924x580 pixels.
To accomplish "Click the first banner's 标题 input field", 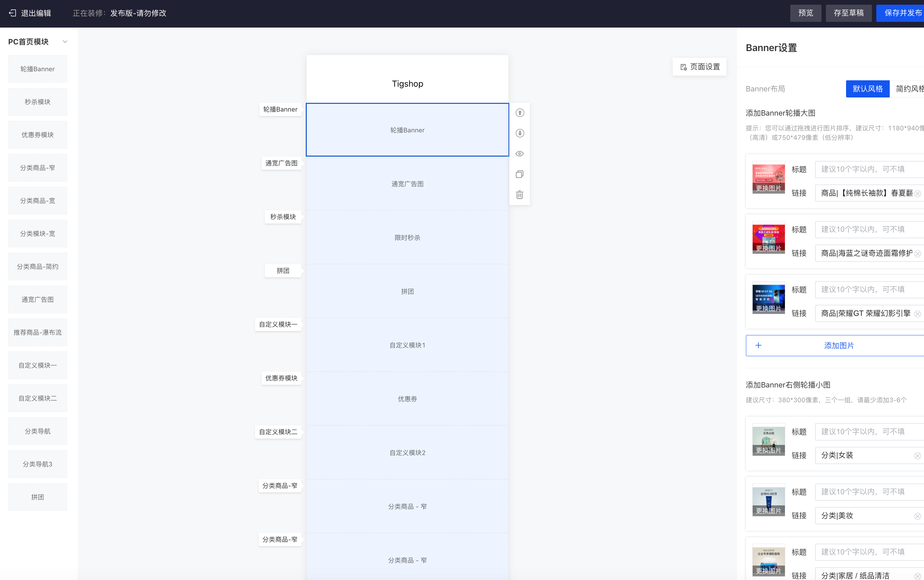I will point(869,169).
